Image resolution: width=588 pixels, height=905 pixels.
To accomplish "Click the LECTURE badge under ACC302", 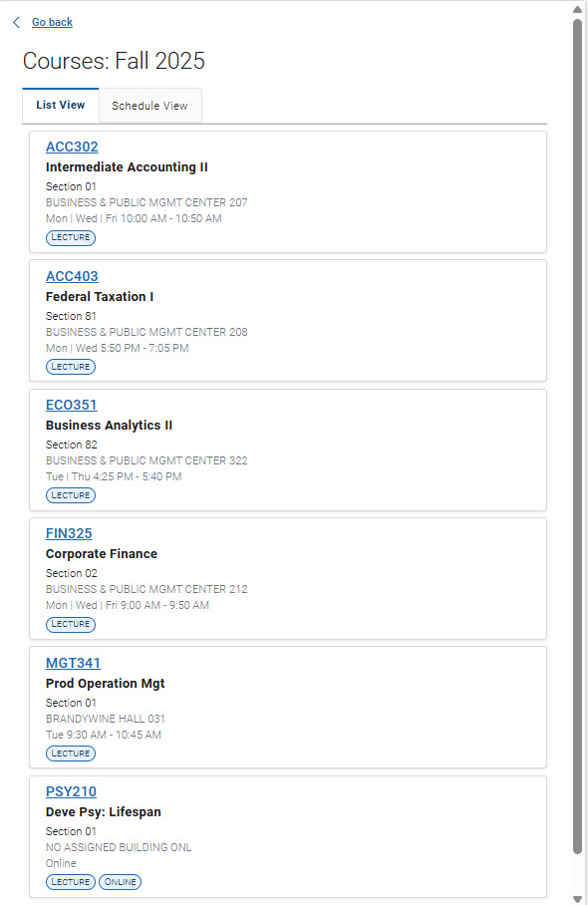I will click(70, 237).
